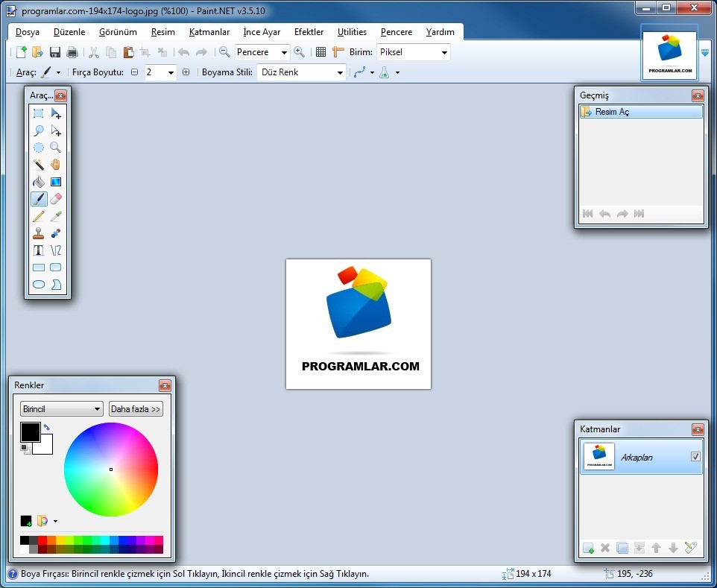Viewport: 717px width, 588px height.
Task: Open the Dosya menu
Action: coord(28,32)
